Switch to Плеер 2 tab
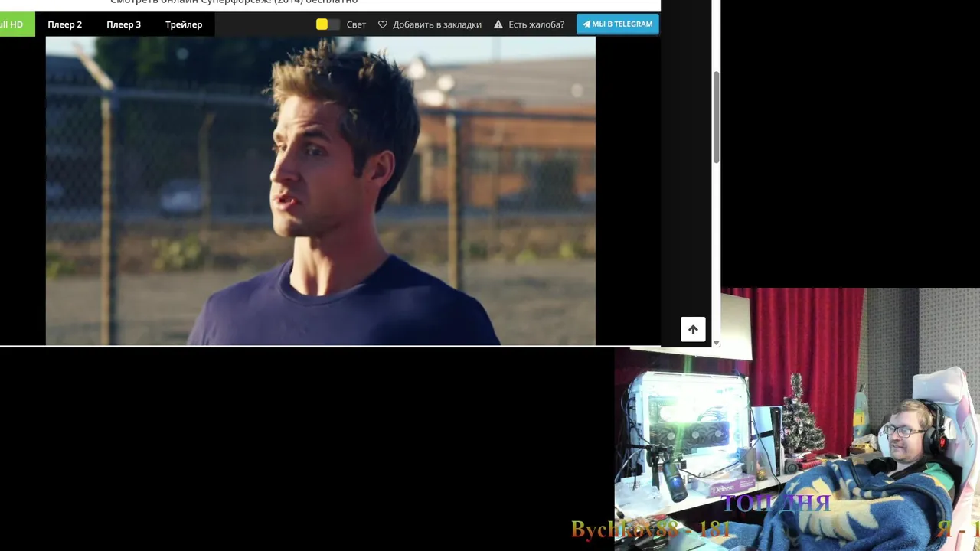 [x=64, y=24]
